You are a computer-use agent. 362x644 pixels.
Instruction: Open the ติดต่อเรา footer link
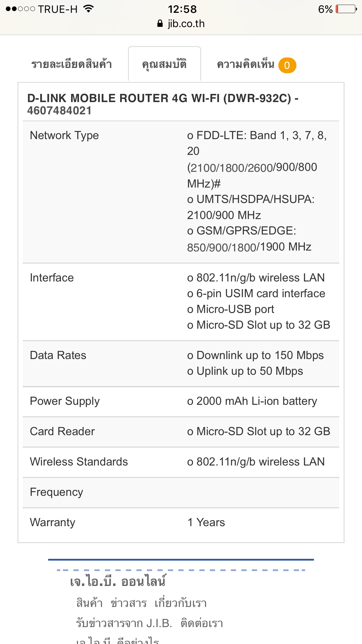pos(202,623)
